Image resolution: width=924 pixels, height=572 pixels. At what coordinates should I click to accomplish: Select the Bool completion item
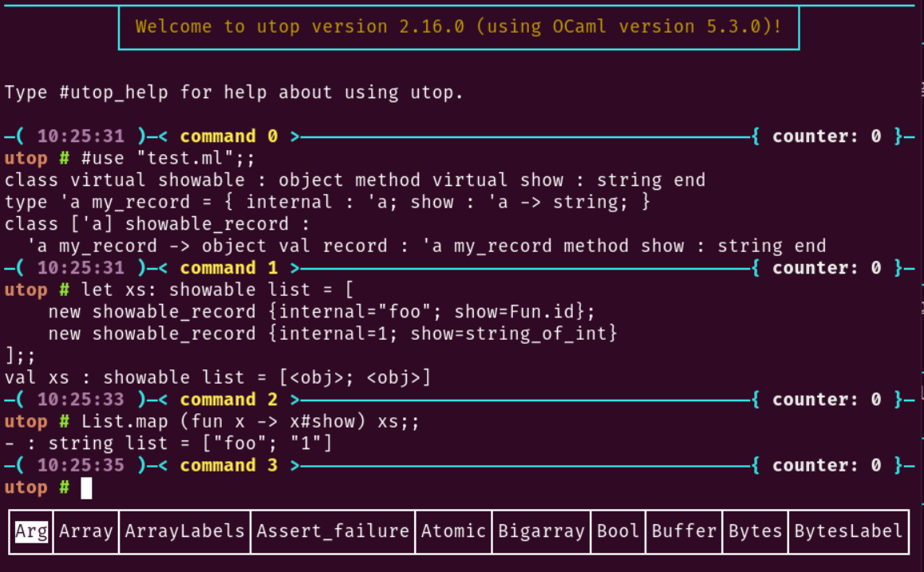pyautogui.click(x=618, y=531)
